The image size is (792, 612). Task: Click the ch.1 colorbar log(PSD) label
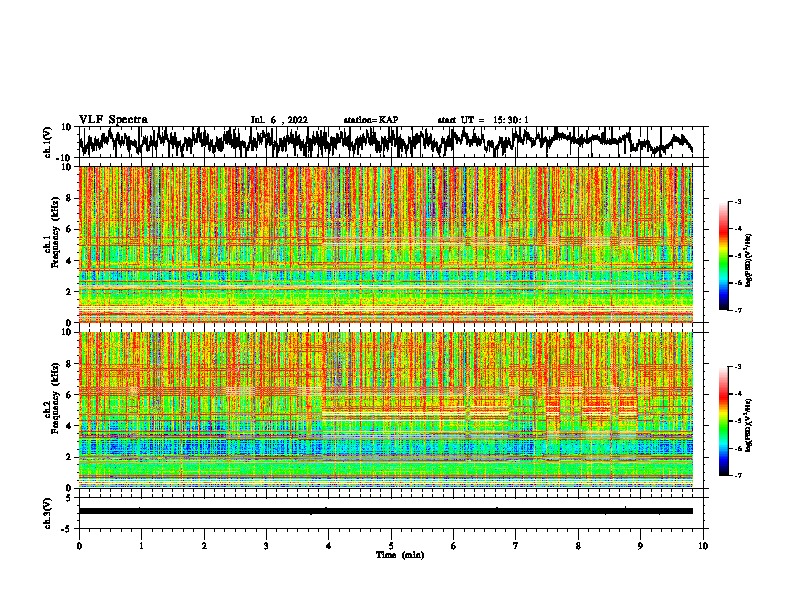pyautogui.click(x=749, y=260)
